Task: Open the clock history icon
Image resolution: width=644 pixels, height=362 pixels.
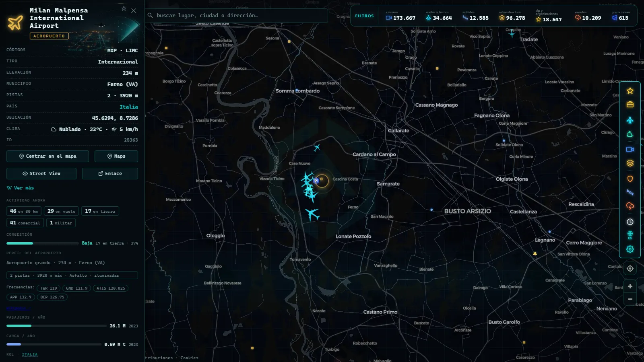Action: pos(630,222)
